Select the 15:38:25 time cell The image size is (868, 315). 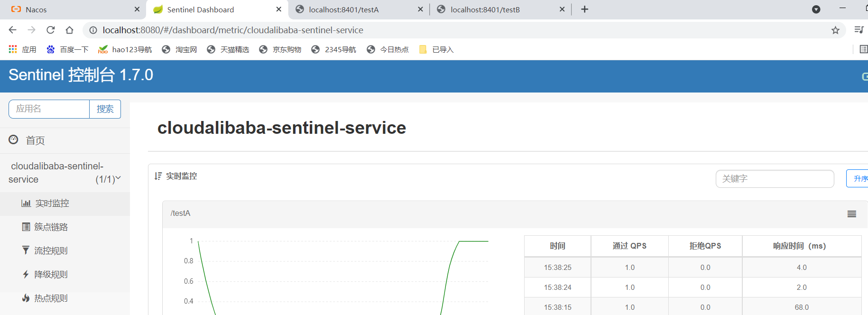coord(558,268)
